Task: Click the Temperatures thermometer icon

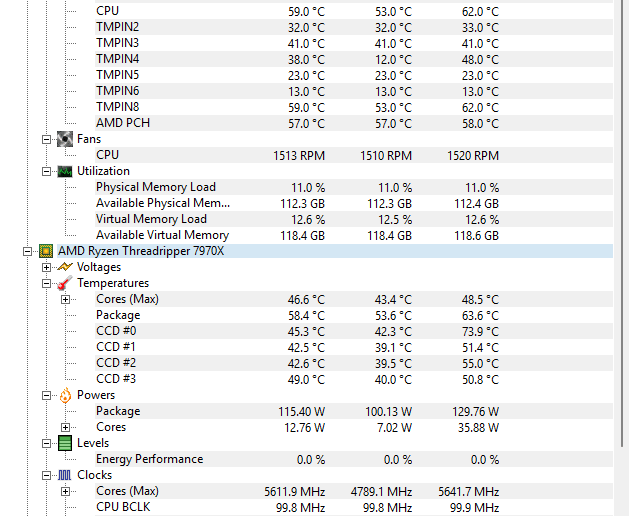Action: pyautogui.click(x=65, y=283)
